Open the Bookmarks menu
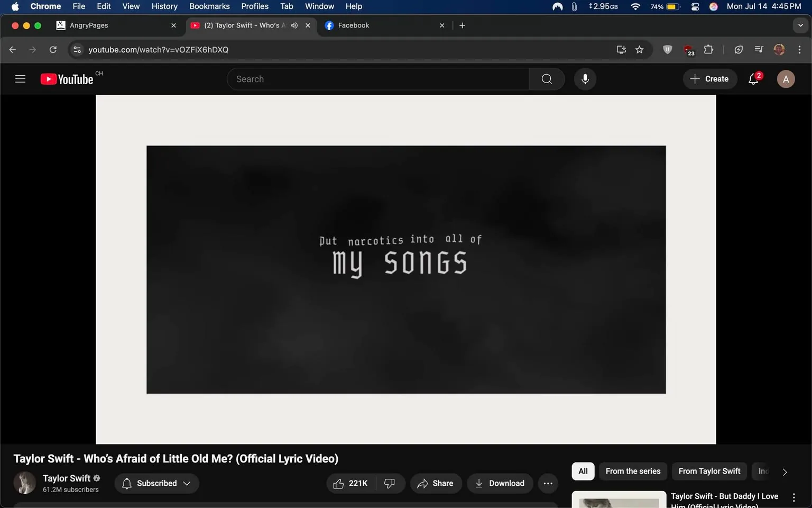Screen dimensions: 812x508 [x=209, y=6]
